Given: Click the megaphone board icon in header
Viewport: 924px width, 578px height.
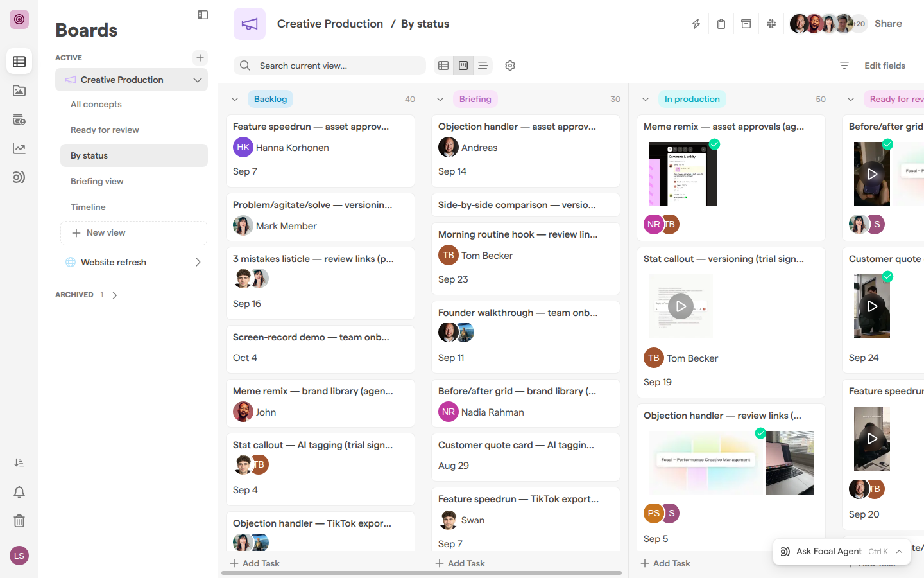Looking at the screenshot, I should [x=250, y=24].
